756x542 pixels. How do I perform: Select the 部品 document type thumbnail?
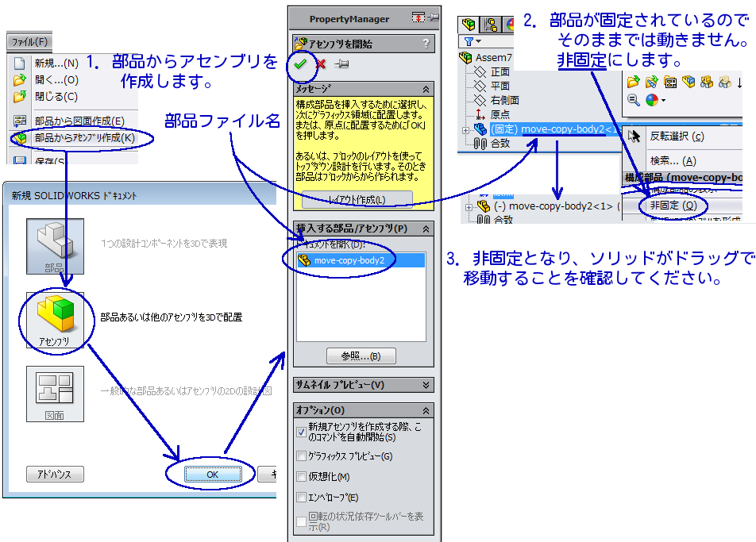click(x=55, y=246)
